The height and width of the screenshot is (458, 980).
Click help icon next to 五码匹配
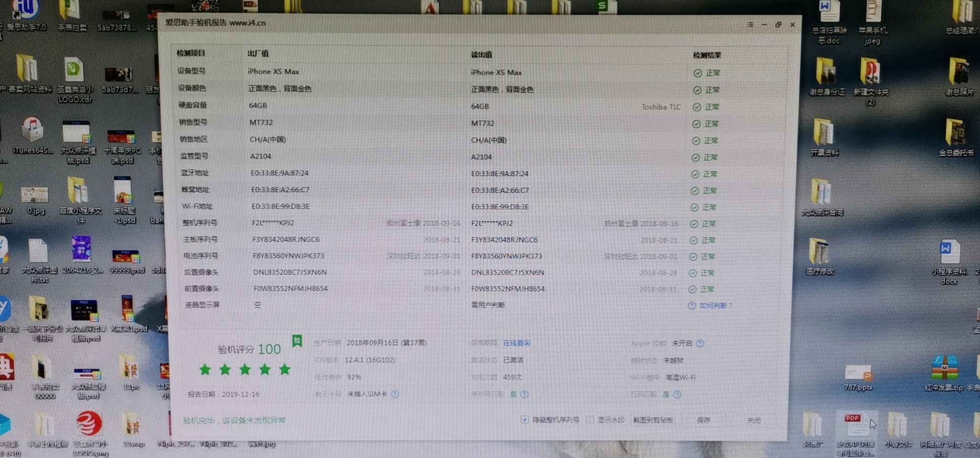(x=677, y=394)
